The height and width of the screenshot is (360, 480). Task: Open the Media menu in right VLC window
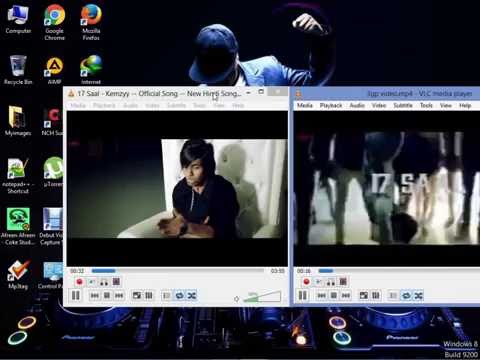click(305, 105)
